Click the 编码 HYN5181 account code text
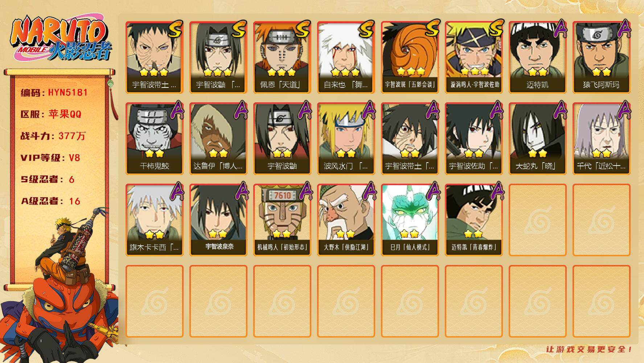This screenshot has width=644, height=363. pyautogui.click(x=54, y=93)
